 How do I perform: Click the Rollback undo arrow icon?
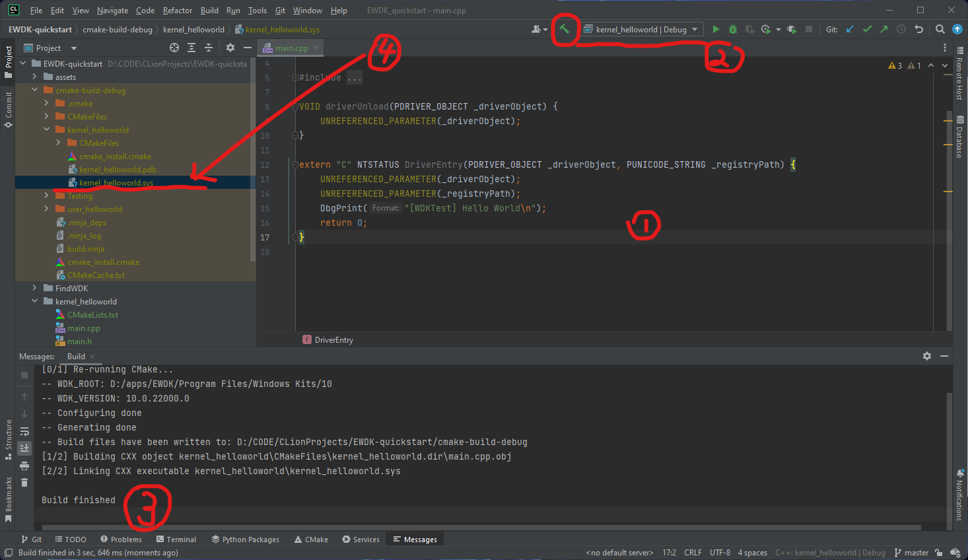pos(918,29)
